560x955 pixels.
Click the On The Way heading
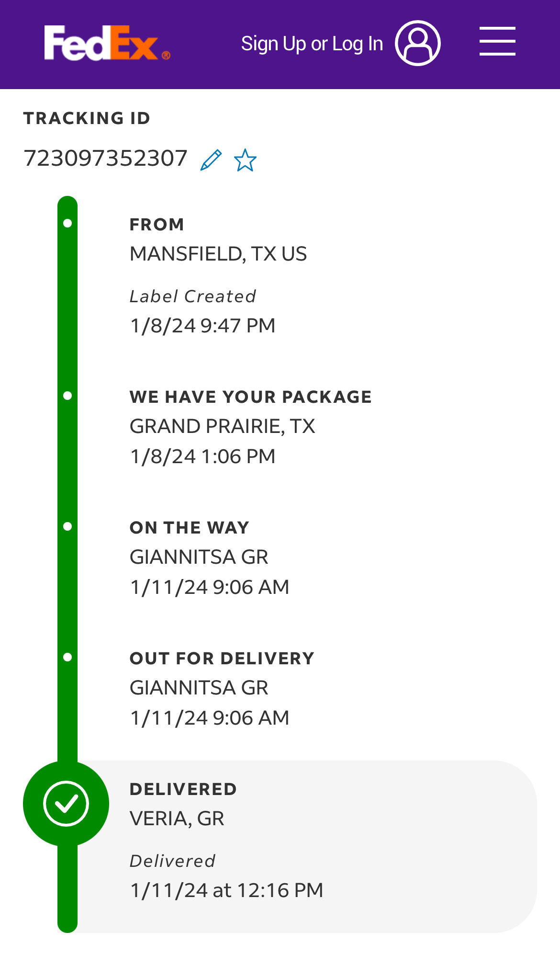tap(189, 527)
